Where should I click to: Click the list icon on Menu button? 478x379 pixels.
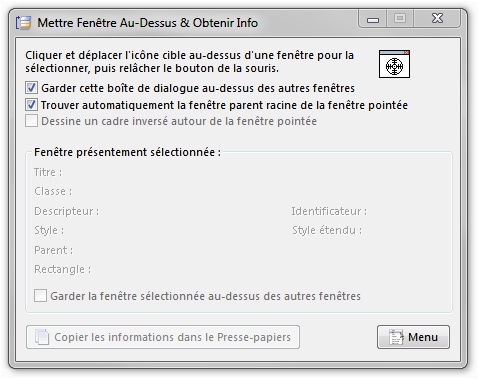click(396, 337)
